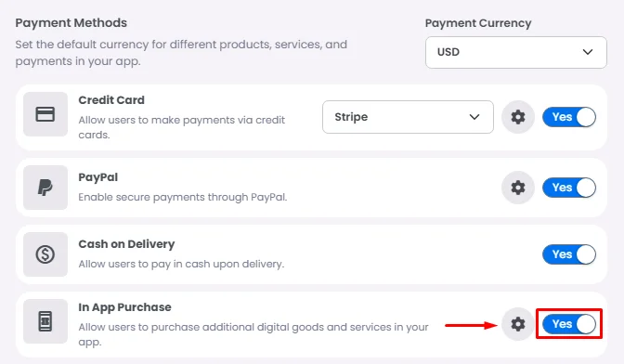The width and height of the screenshot is (624, 364).
Task: Click the In App Purchase heading
Action: (x=124, y=307)
